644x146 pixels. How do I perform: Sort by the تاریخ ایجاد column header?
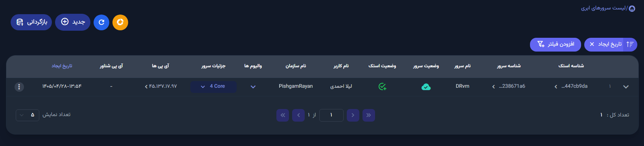pos(62,66)
